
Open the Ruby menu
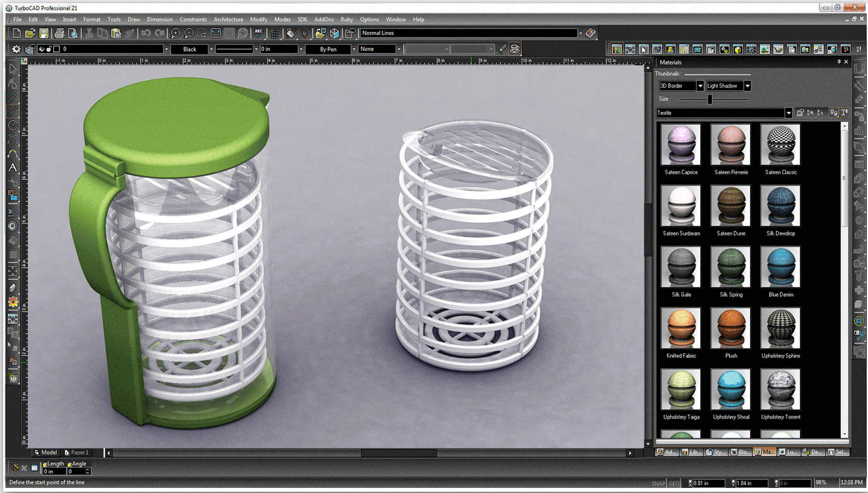pyautogui.click(x=347, y=20)
